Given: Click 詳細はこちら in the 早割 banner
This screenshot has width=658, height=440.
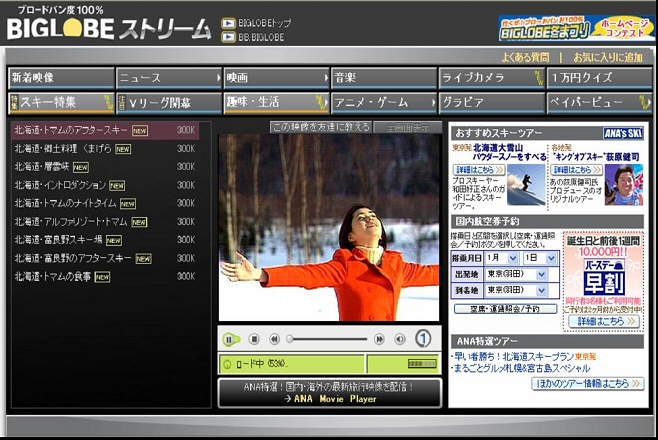Looking at the screenshot, I should [x=603, y=322].
